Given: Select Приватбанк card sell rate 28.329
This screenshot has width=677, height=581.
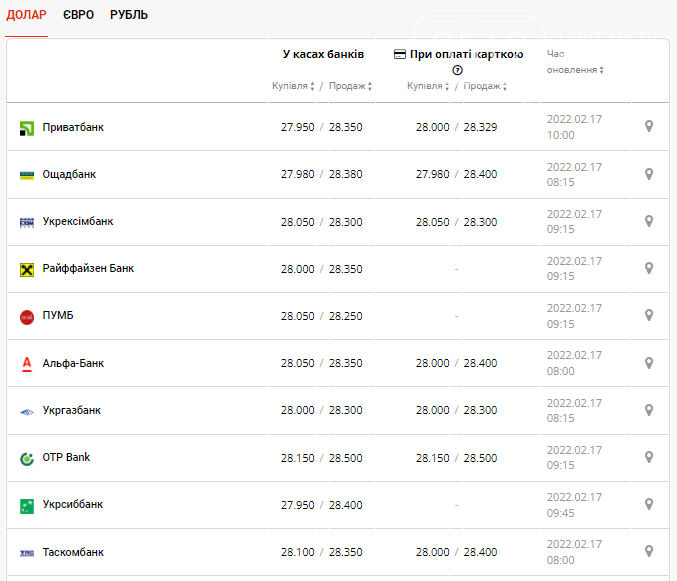Looking at the screenshot, I should coord(480,127).
